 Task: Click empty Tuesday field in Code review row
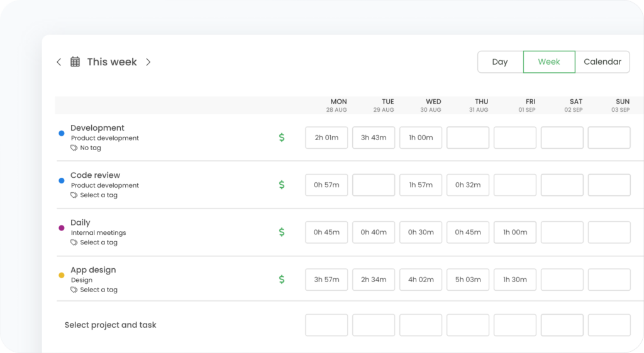[374, 185]
